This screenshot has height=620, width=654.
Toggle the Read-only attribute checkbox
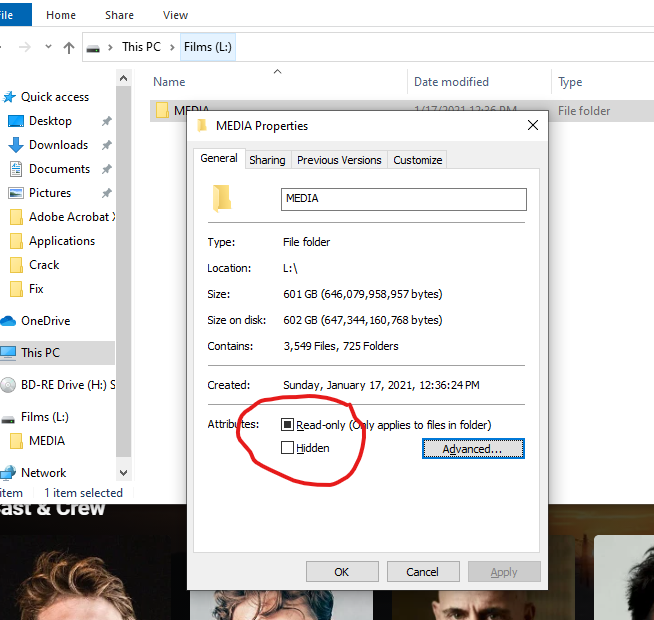(287, 425)
